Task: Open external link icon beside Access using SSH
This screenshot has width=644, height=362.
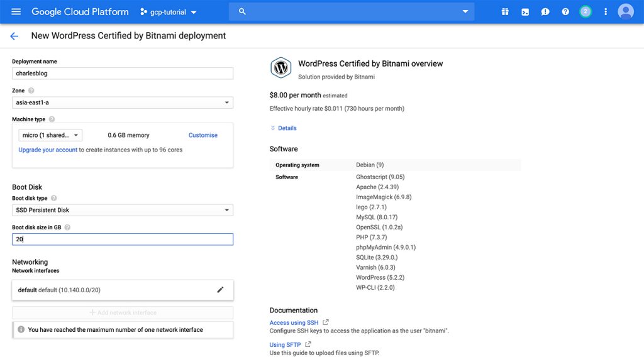Action: tap(326, 322)
